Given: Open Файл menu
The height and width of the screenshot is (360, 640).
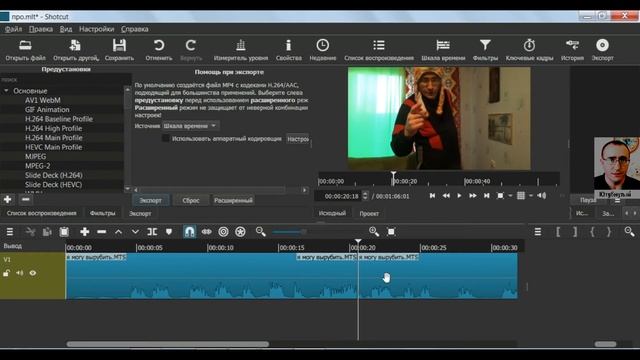Looking at the screenshot, I should (x=13, y=29).
